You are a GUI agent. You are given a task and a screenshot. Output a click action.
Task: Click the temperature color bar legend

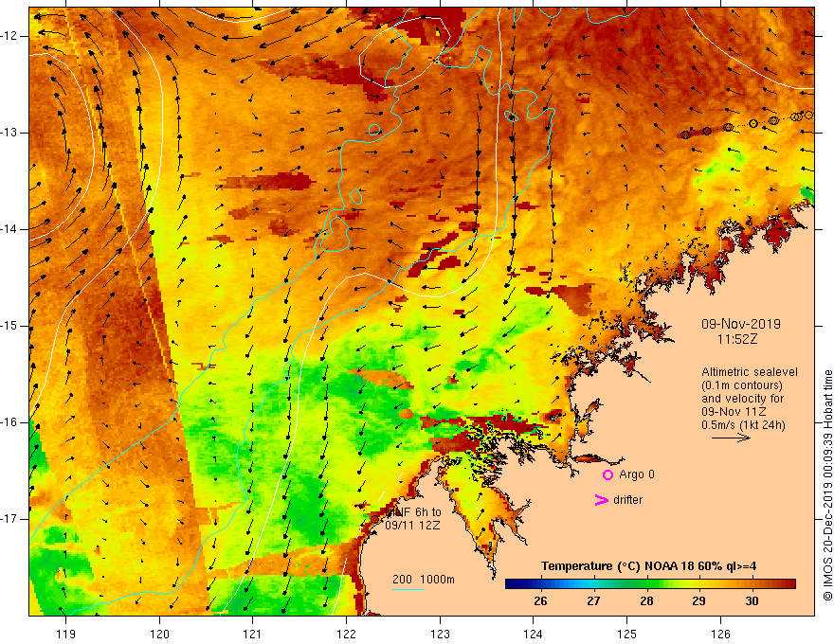tap(650, 584)
